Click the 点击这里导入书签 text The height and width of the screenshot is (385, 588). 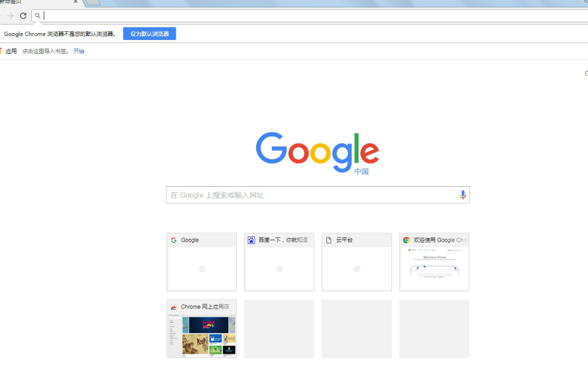(45, 51)
